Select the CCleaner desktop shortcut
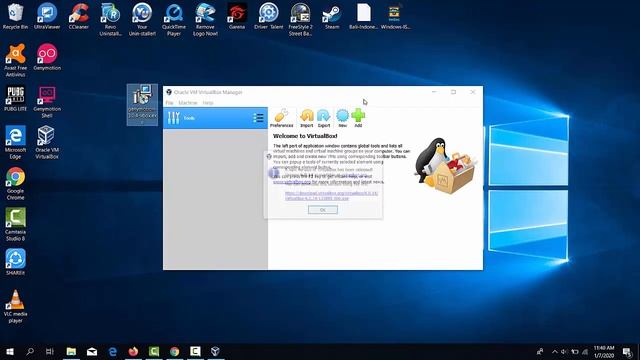The height and width of the screenshot is (360, 640). coord(78,17)
